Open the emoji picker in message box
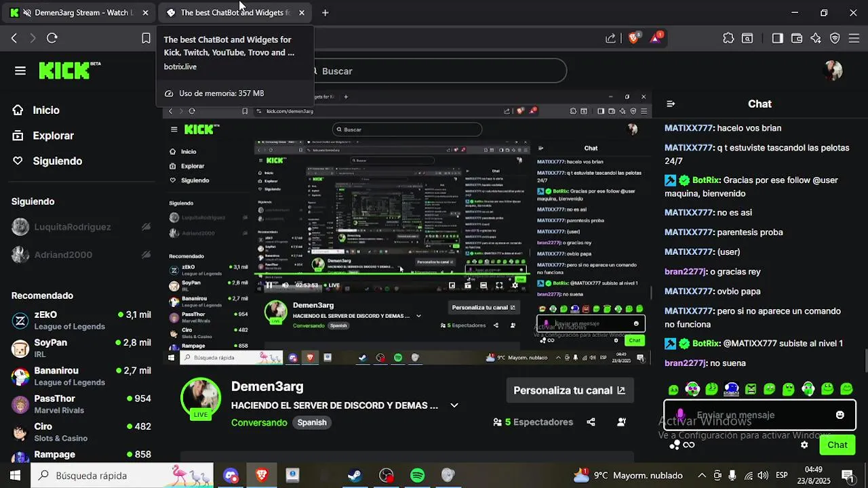The image size is (868, 488). (x=840, y=415)
